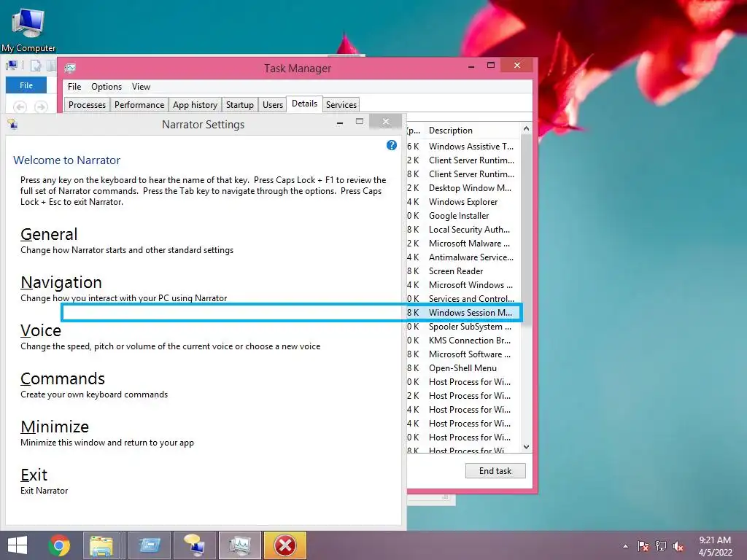747x560 pixels.
Task: Select Microsoft Software row
Action: point(463,354)
